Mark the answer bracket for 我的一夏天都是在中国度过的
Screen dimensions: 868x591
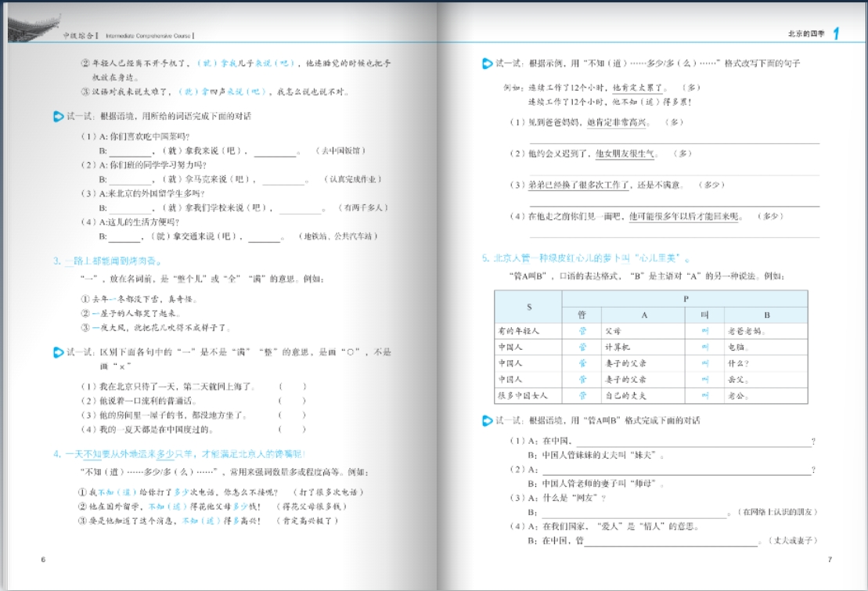tap(292, 430)
